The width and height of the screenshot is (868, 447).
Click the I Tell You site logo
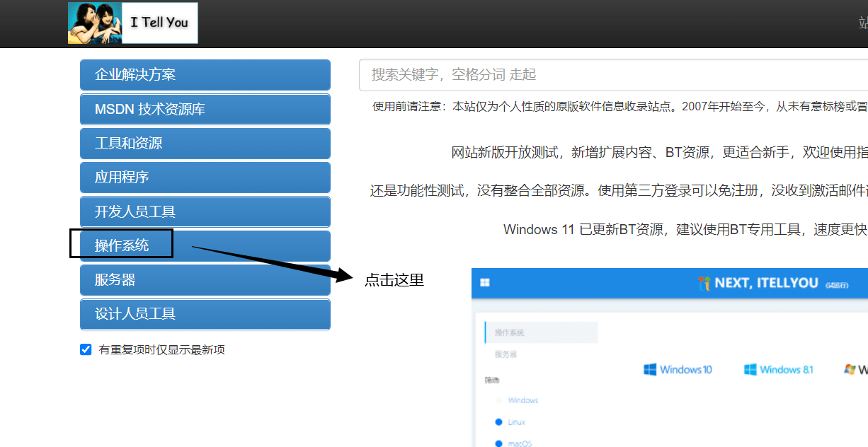(132, 23)
